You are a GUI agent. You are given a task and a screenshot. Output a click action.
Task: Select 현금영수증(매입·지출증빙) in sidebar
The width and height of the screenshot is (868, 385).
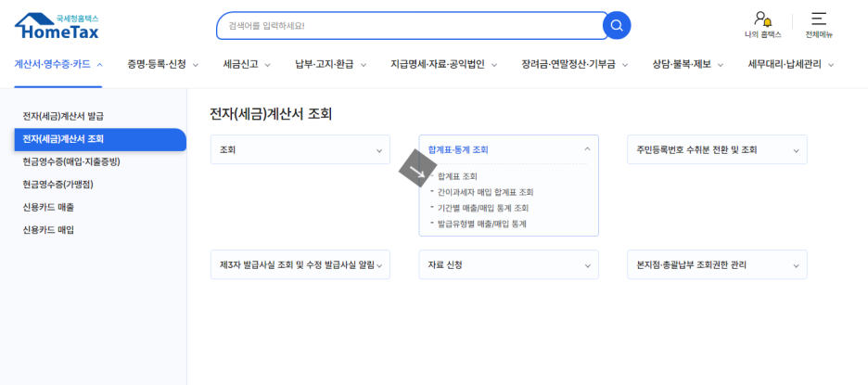tap(71, 161)
